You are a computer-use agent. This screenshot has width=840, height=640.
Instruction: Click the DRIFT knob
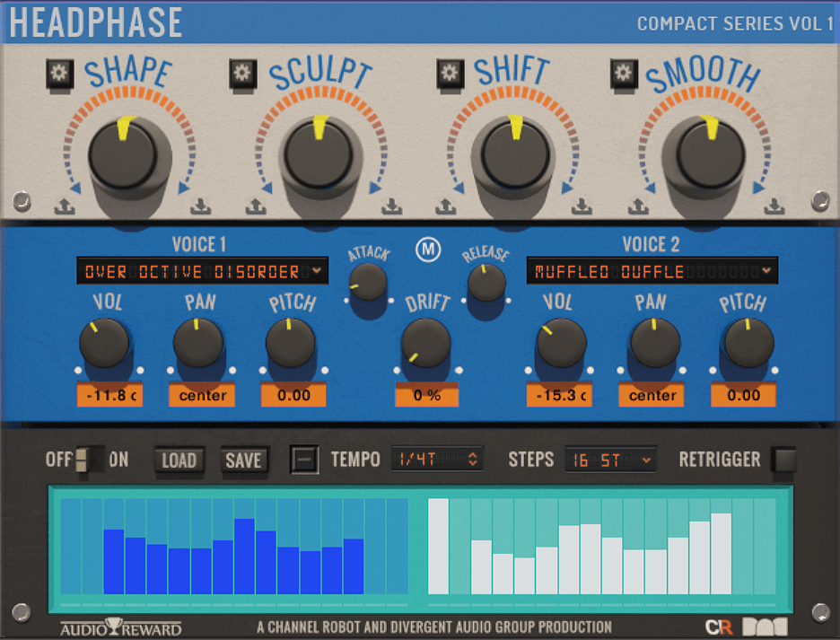[426, 343]
